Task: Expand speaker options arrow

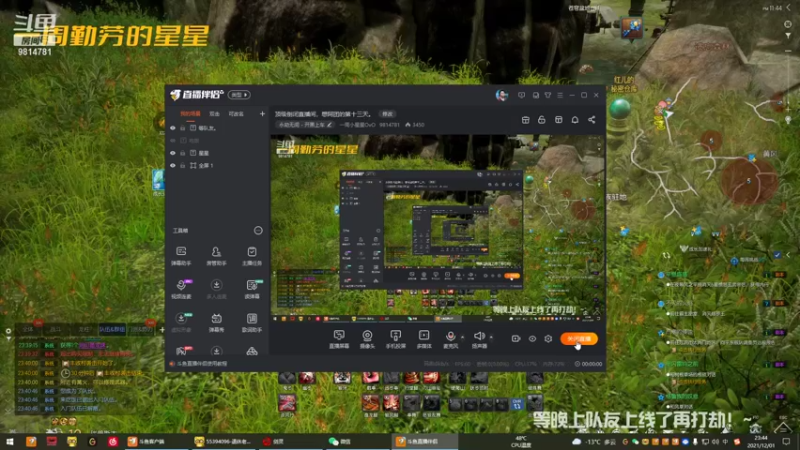Action: coord(491,337)
